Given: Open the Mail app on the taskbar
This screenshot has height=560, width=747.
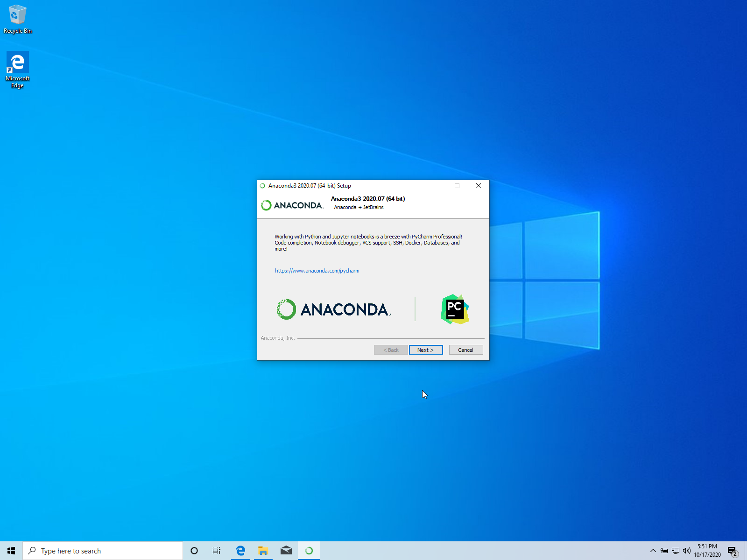Looking at the screenshot, I should [286, 551].
